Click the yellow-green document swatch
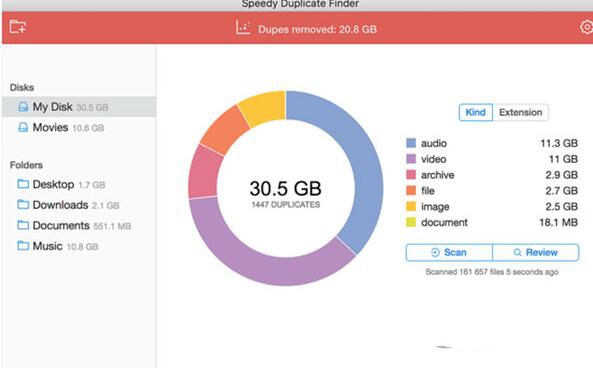This screenshot has height=372, width=593. pos(411,222)
